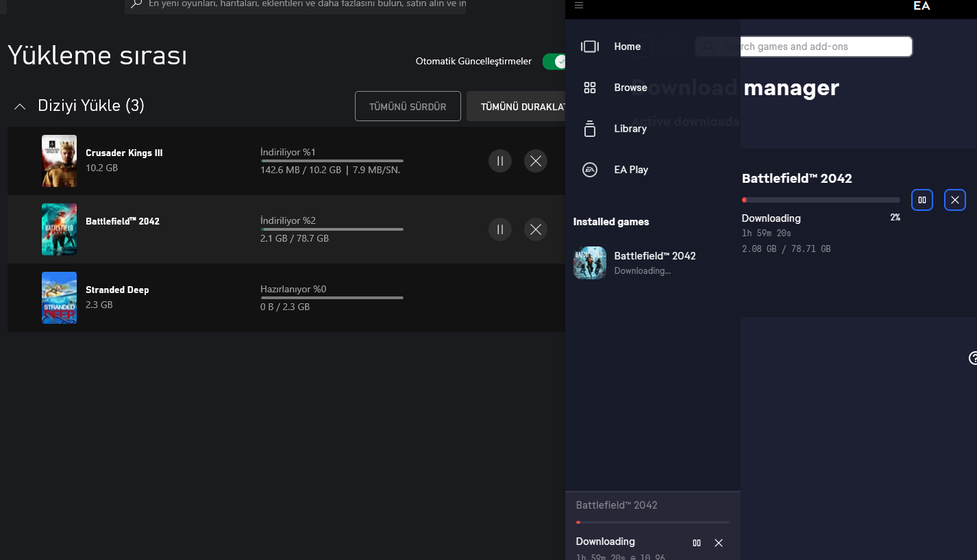The image size is (977, 560).
Task: Click Battlefield 2042 label in EA bottom panel
Action: 617,505
